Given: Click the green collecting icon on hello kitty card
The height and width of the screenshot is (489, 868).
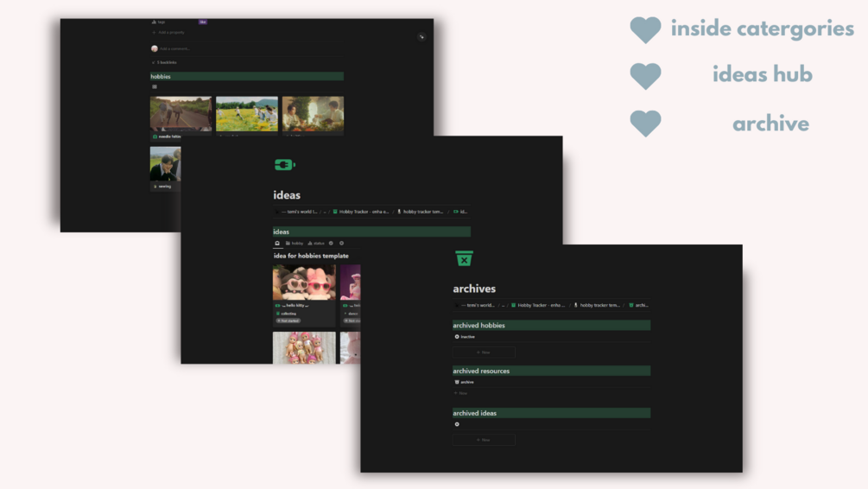Looking at the screenshot, I should (278, 314).
